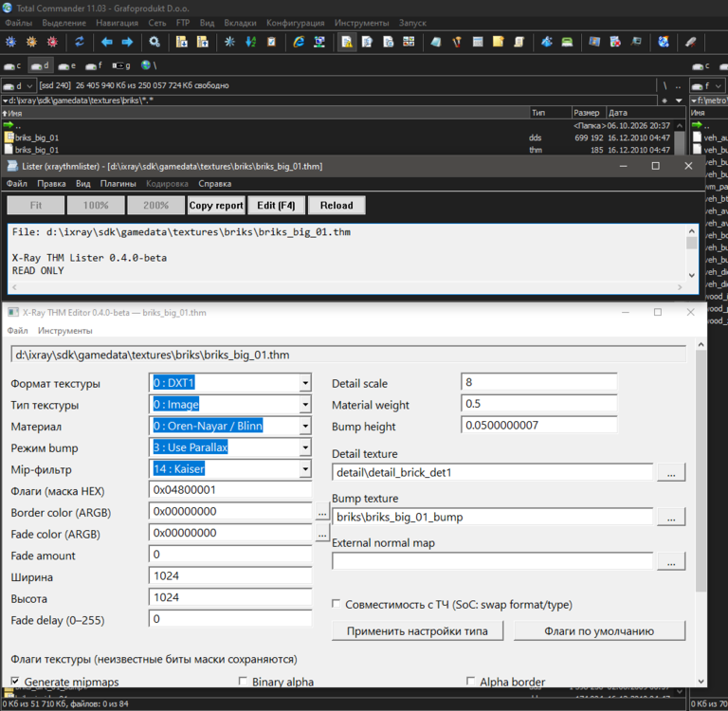Open the Конфигурация menu
728x711 pixels.
tap(296, 23)
